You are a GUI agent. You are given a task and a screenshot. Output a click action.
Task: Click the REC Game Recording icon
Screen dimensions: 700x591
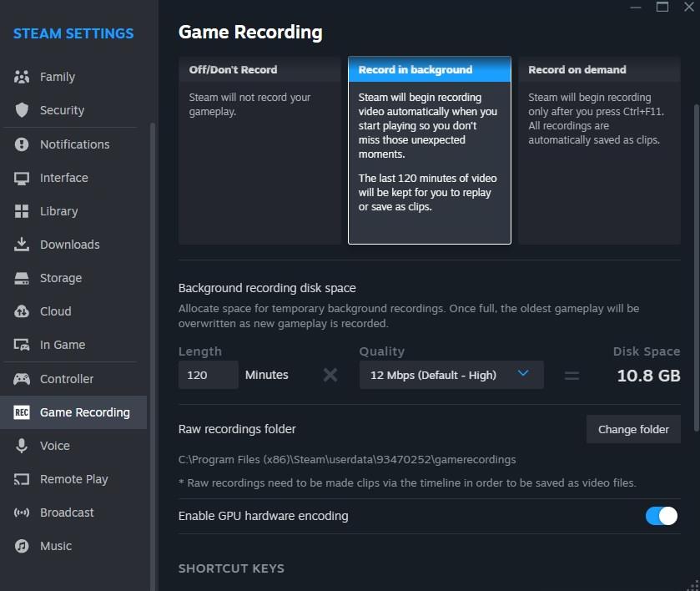pos(22,412)
